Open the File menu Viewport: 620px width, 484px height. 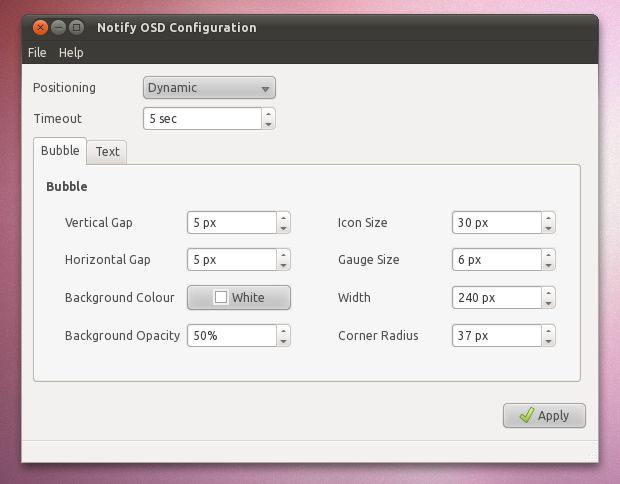[37, 53]
